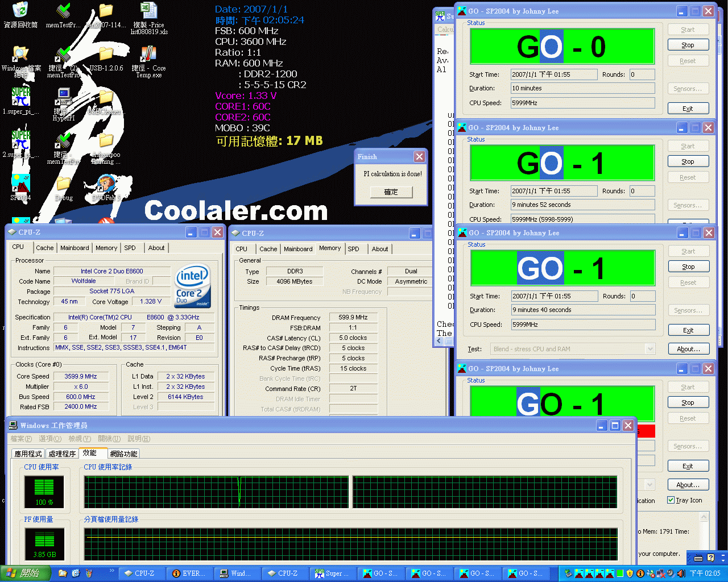Switch to Cache tab in left CPU-Z

coord(44,248)
